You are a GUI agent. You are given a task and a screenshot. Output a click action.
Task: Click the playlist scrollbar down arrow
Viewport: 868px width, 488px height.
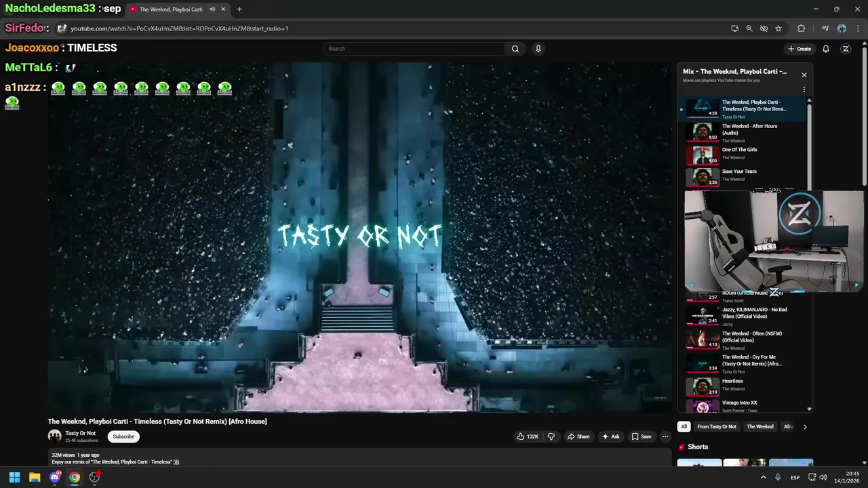tap(809, 409)
